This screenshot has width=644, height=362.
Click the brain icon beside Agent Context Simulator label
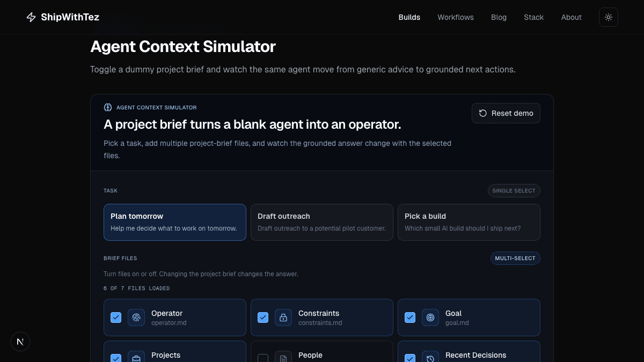point(108,107)
